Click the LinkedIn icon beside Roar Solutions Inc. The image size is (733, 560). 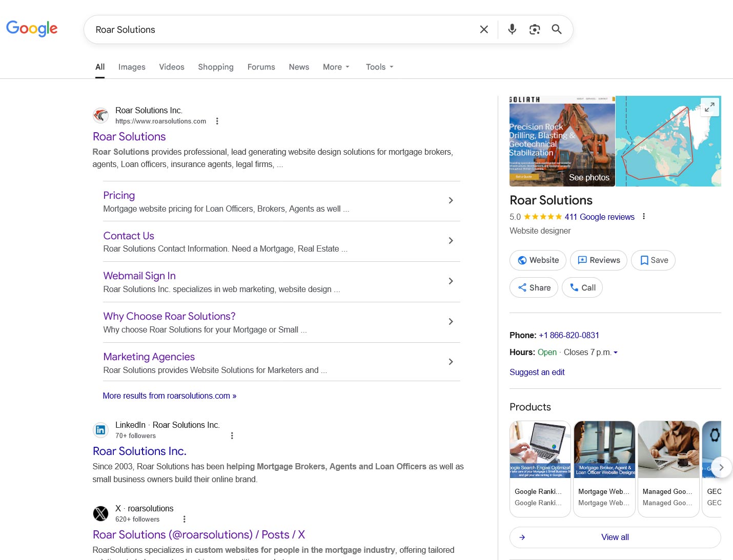(x=100, y=430)
